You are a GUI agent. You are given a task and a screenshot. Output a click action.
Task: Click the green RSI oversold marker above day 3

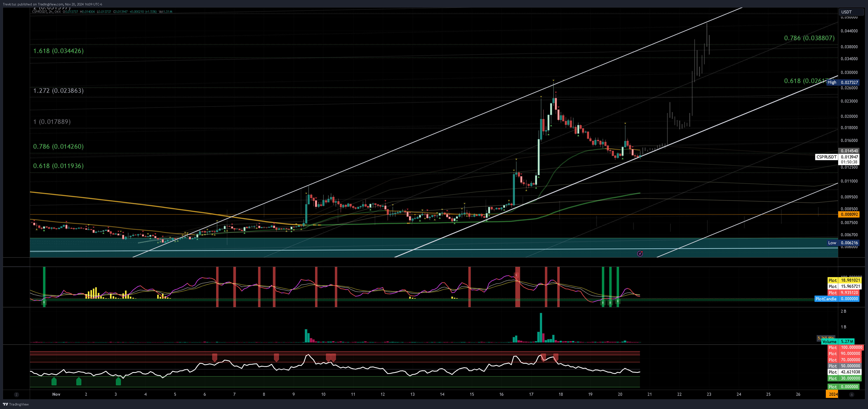(118, 381)
